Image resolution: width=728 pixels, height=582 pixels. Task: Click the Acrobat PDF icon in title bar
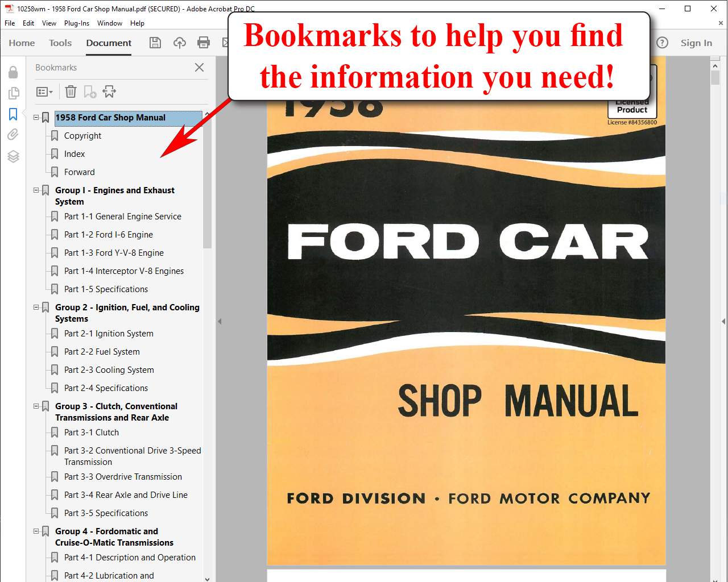[9, 9]
